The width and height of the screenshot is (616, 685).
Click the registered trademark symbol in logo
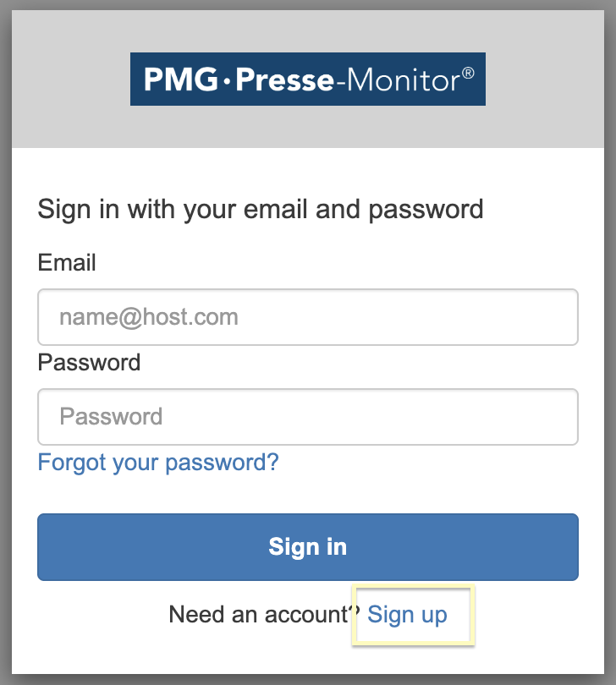(468, 73)
